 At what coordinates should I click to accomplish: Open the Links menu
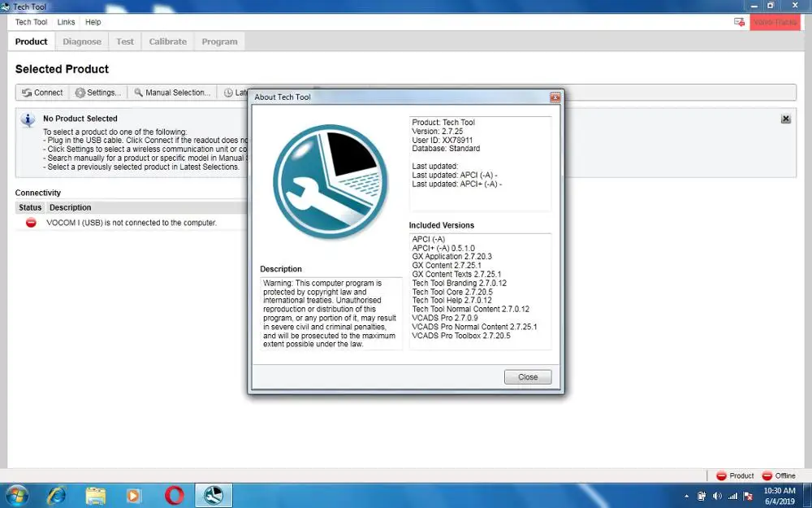[66, 22]
